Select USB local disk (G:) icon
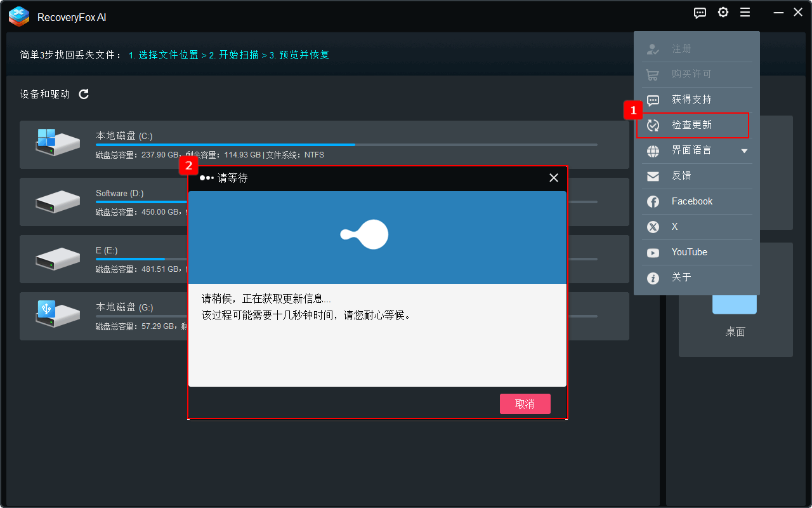 coord(57,316)
